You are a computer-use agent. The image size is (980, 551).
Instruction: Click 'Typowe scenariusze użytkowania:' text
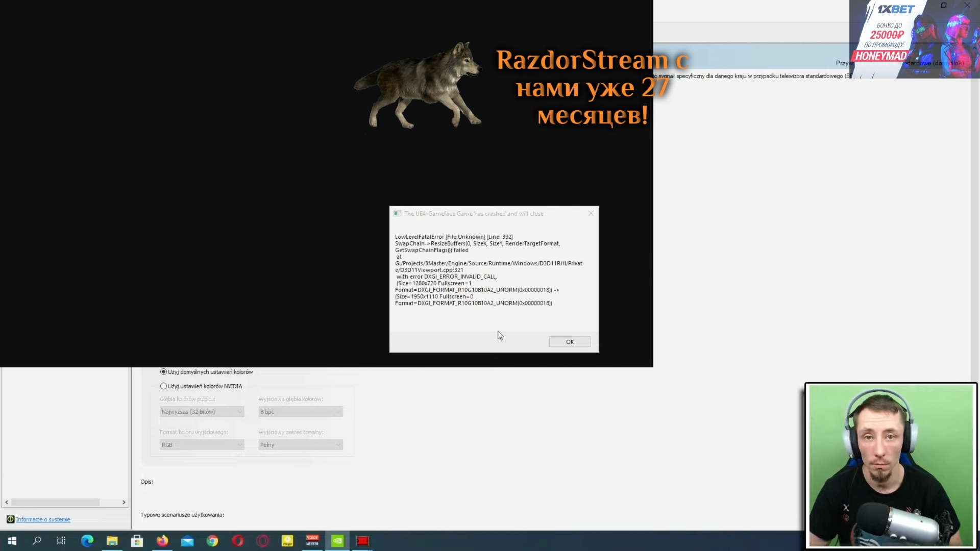click(182, 515)
